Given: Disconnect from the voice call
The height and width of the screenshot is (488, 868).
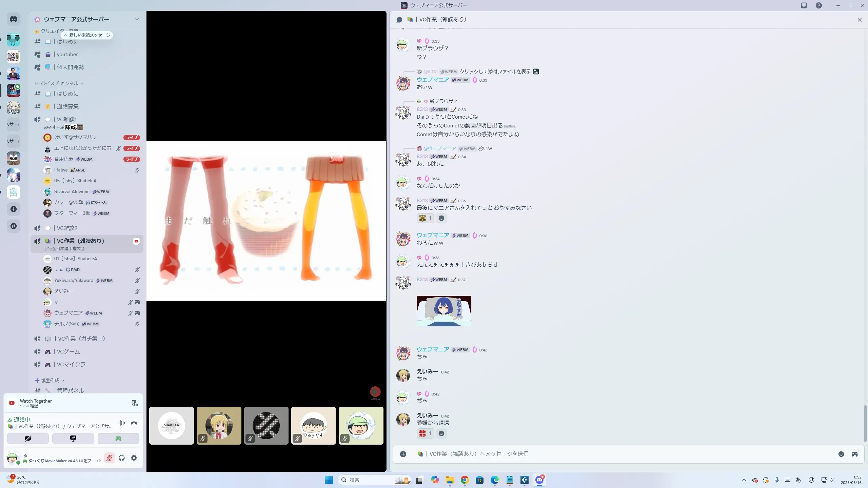Looking at the screenshot, I should [x=134, y=423].
